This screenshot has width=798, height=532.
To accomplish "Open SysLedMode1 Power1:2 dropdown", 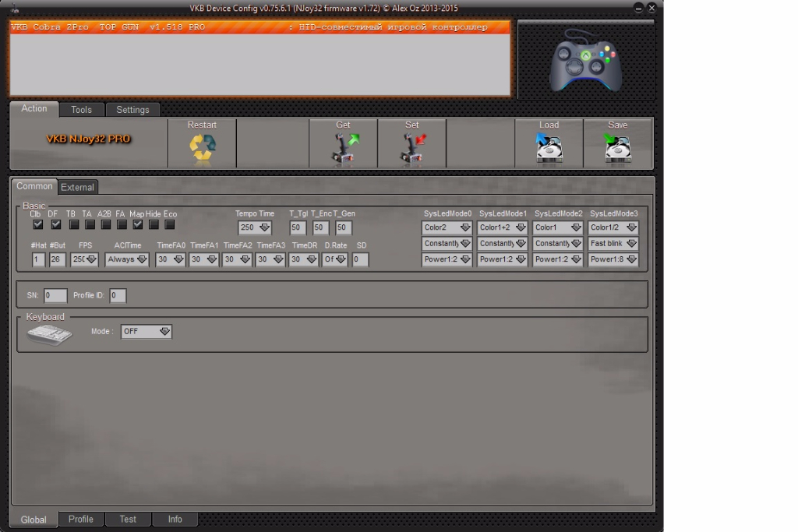I will click(x=503, y=259).
